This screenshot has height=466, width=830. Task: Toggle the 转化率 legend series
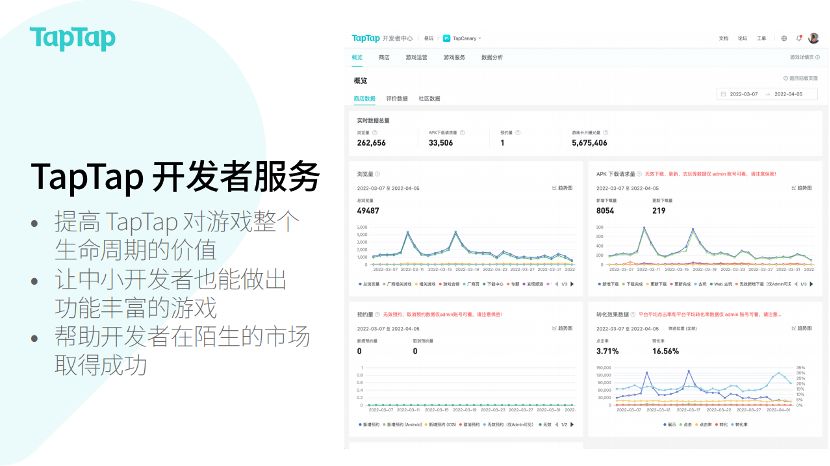click(x=740, y=425)
